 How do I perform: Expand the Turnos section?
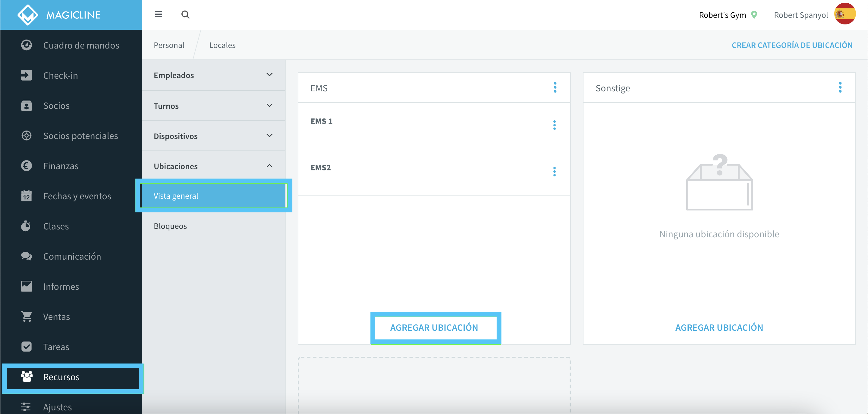(214, 106)
